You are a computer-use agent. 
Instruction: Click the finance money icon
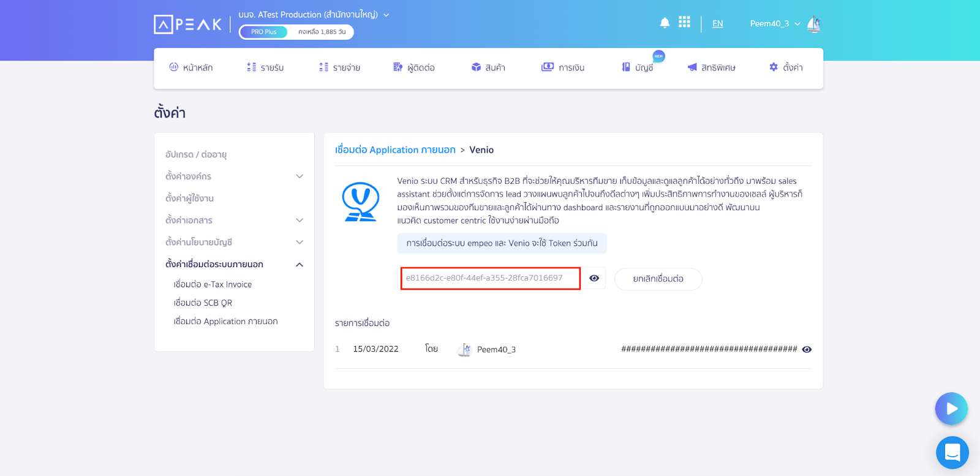click(x=547, y=67)
